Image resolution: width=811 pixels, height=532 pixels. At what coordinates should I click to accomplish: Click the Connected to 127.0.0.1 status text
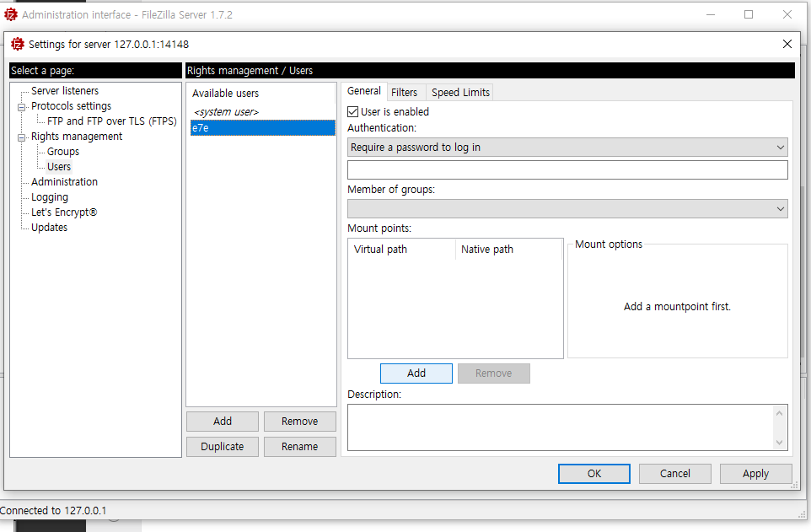(53, 511)
